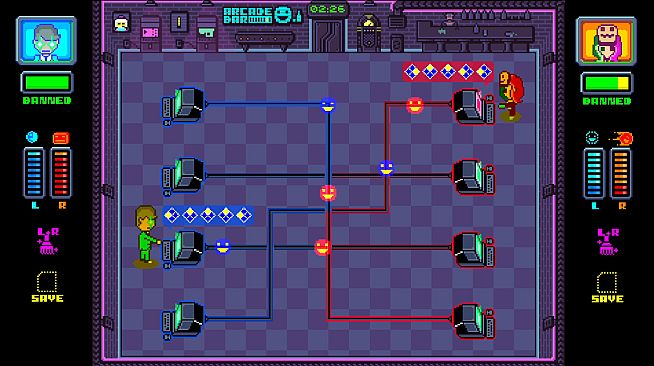Click the red smiley on center vertical wire
The width and height of the screenshot is (654, 366).
[328, 193]
